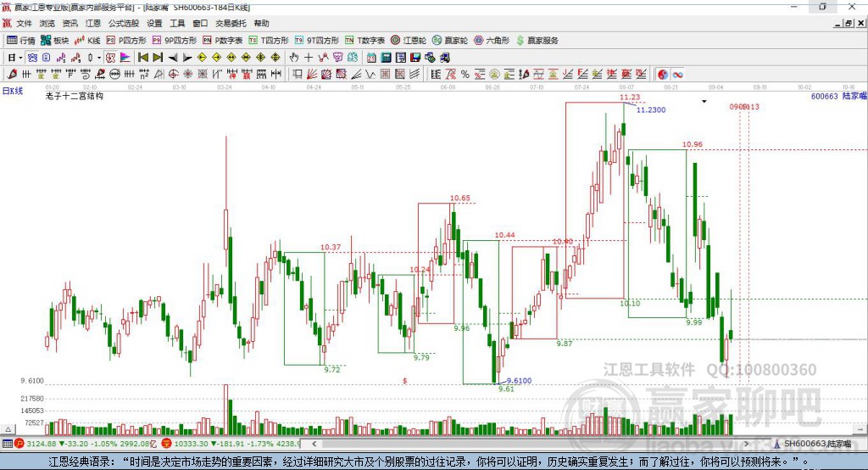This screenshot has height=470, width=868.
Task: Open the 赢家轮 wheel tool
Action: (x=450, y=41)
